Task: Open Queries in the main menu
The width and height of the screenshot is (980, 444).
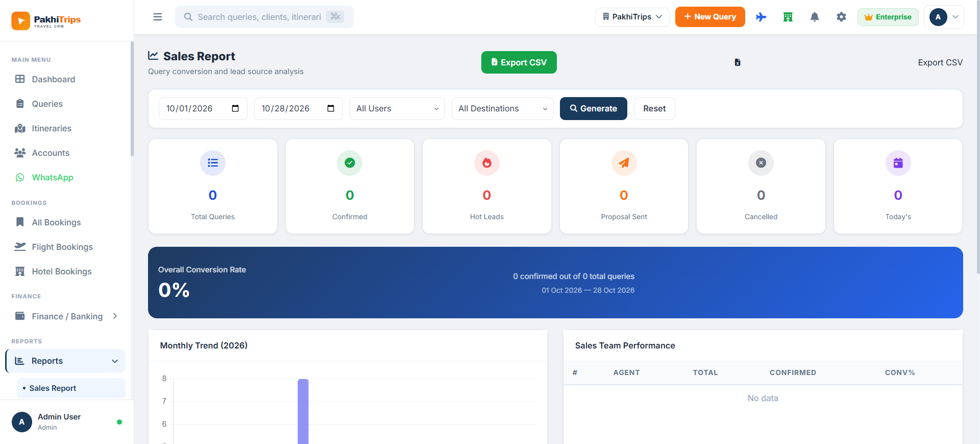Action: click(66, 104)
